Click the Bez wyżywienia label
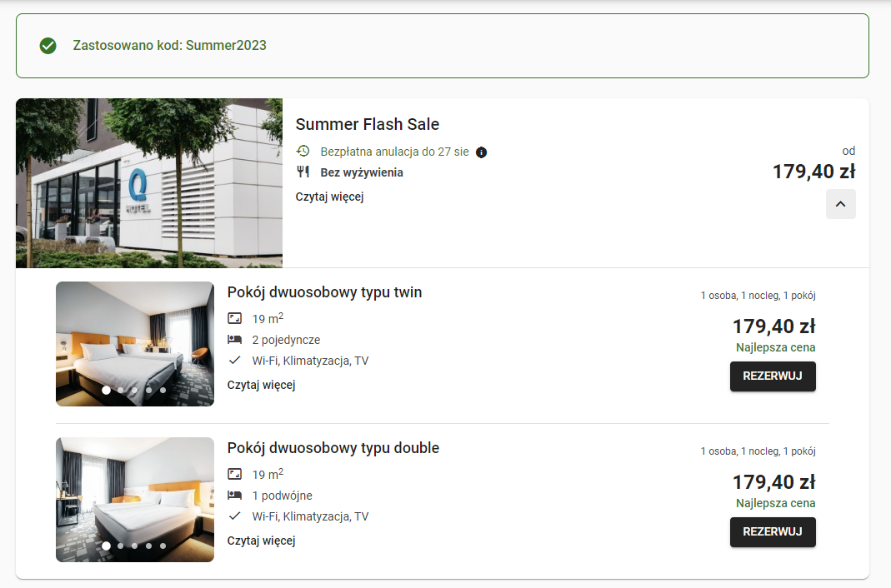Image resolution: width=891 pixels, height=588 pixels. pyautogui.click(x=362, y=172)
